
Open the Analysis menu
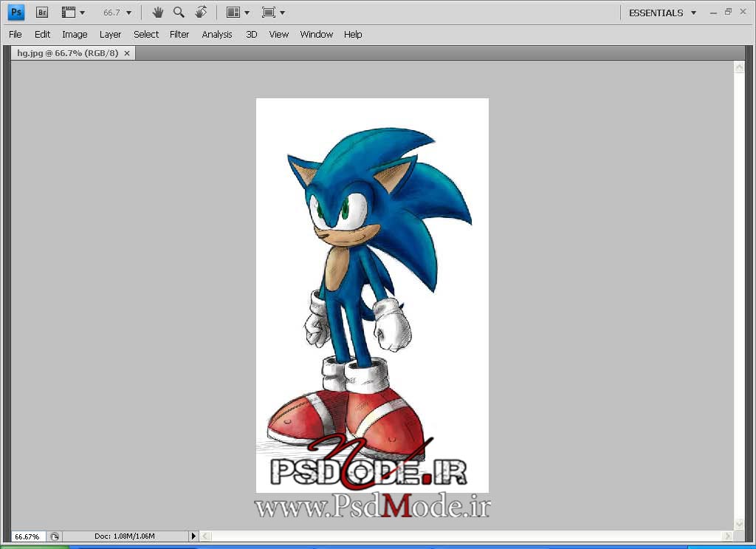tap(217, 34)
